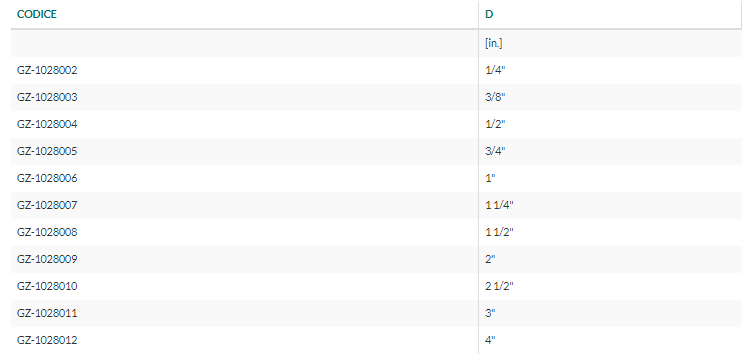Select product code GZ-1028008
This screenshot has height=360, width=745.
[x=47, y=232]
